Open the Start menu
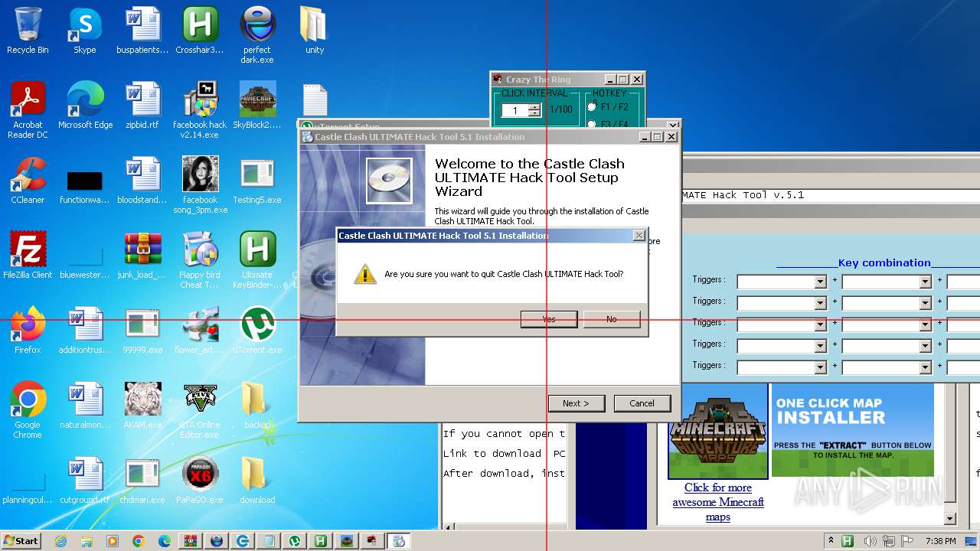The width and height of the screenshot is (980, 551). pyautogui.click(x=21, y=540)
